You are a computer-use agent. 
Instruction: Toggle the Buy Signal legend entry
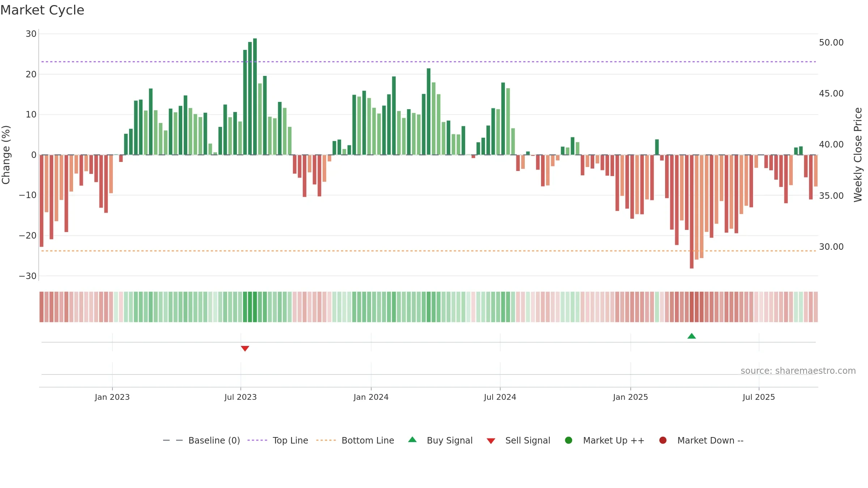click(440, 440)
